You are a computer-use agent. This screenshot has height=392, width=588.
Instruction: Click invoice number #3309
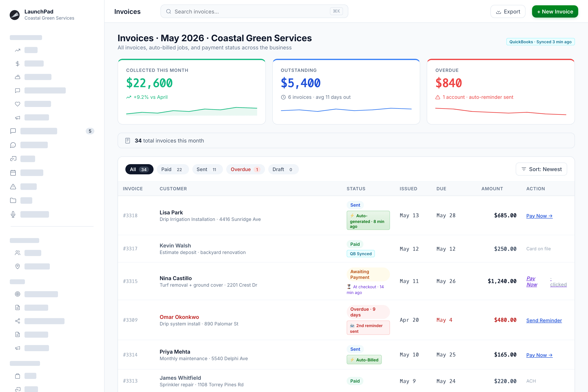point(130,320)
